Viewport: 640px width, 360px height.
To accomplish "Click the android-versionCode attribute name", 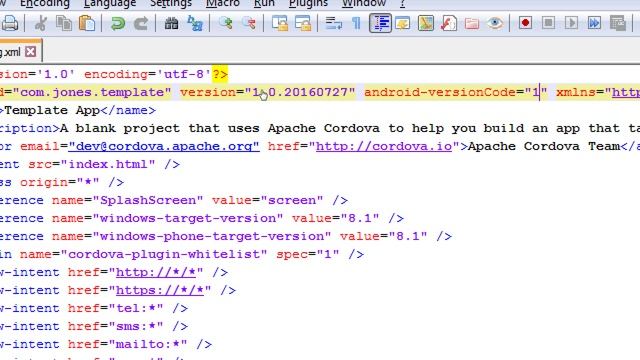I will click(440, 92).
